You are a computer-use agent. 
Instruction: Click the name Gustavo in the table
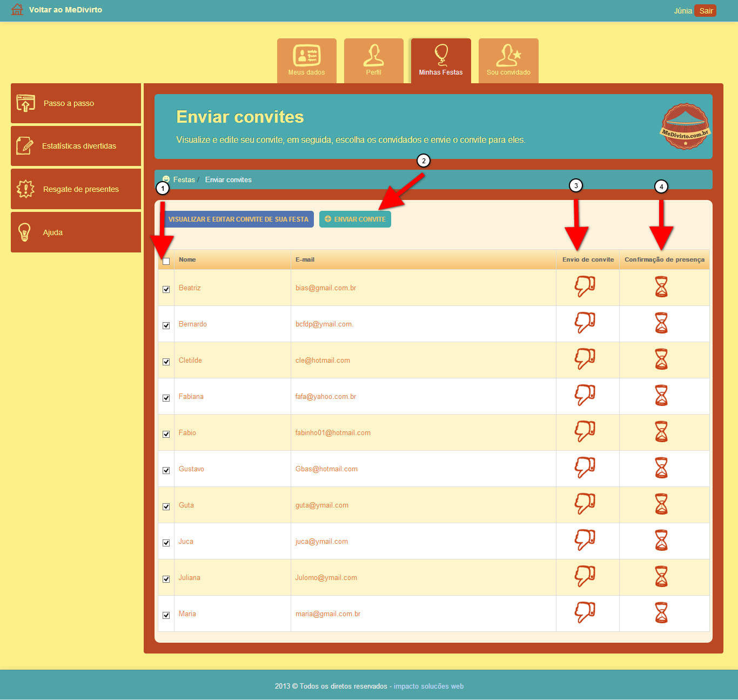(x=191, y=469)
